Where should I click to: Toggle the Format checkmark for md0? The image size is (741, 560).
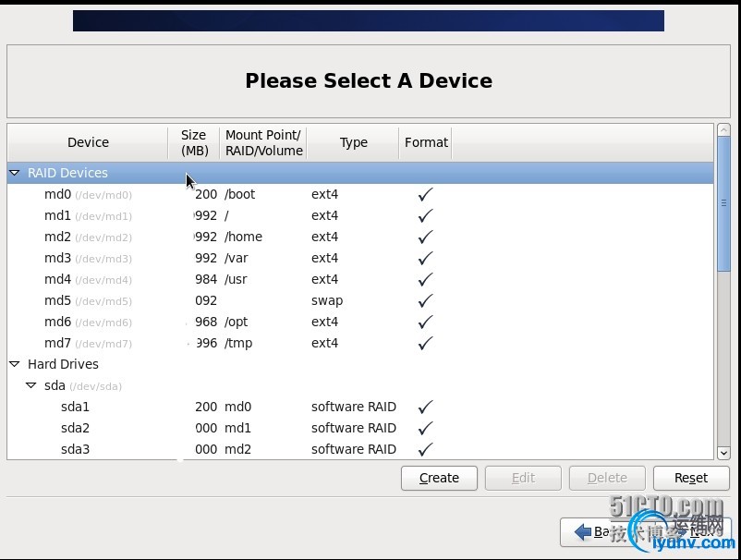424,194
